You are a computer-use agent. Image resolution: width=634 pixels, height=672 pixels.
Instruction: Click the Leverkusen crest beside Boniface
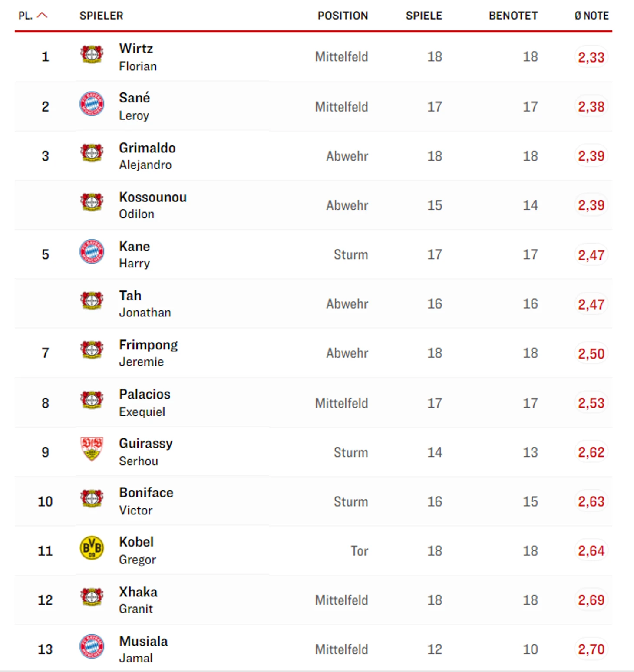click(92, 498)
